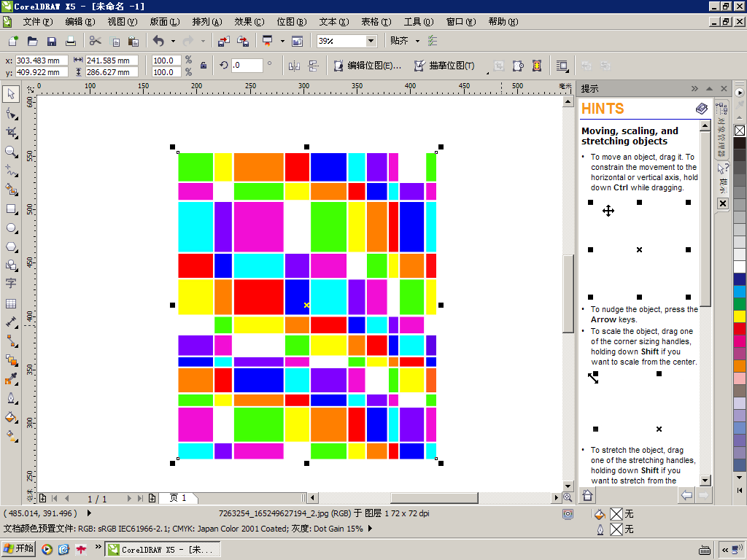Click the Export icon
747x560 pixels.
click(243, 41)
